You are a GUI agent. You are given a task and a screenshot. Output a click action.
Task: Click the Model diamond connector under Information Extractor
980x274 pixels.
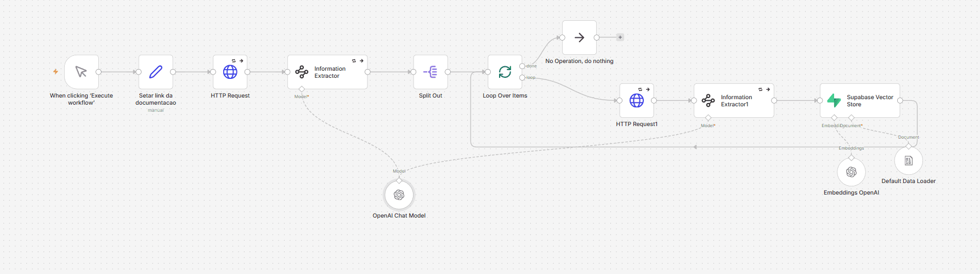coord(302,89)
